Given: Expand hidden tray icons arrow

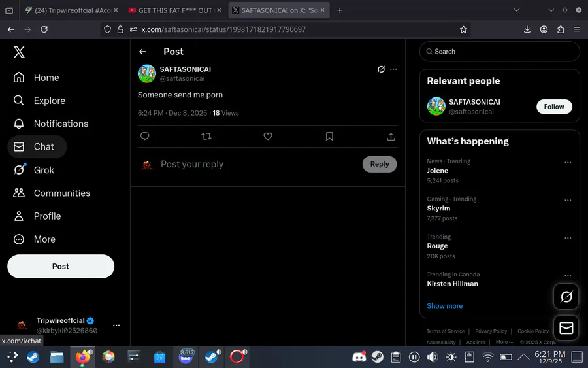Looking at the screenshot, I should [523, 357].
